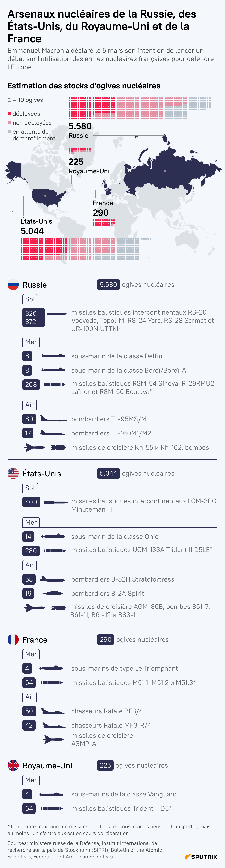Click the Delfin-class submarine icon
The width and height of the screenshot is (225, 868).
tap(53, 356)
